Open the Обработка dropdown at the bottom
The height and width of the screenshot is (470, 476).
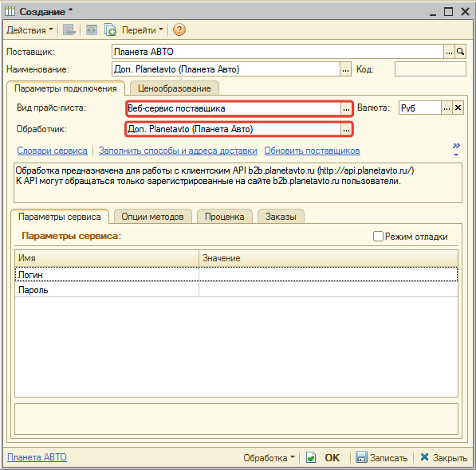[x=269, y=457]
